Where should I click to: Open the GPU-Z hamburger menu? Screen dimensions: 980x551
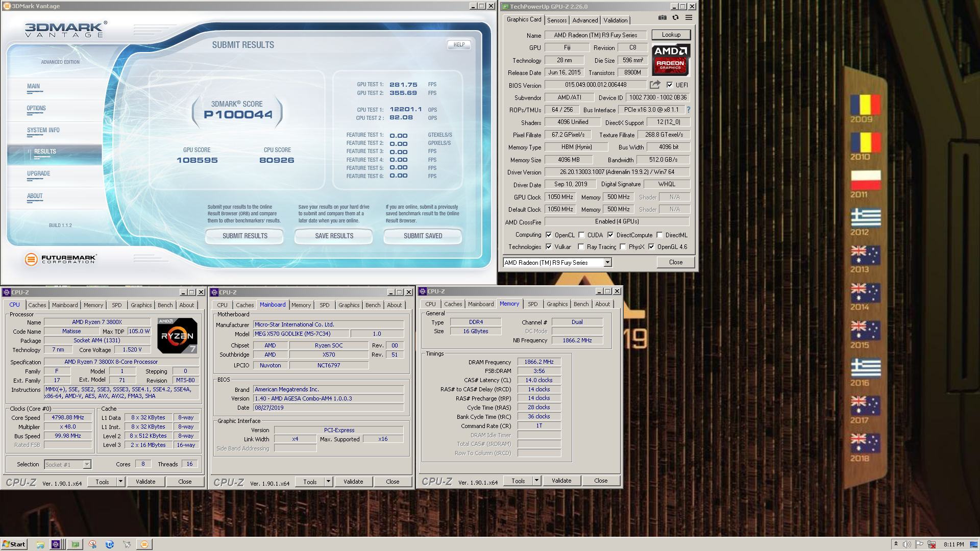click(689, 18)
